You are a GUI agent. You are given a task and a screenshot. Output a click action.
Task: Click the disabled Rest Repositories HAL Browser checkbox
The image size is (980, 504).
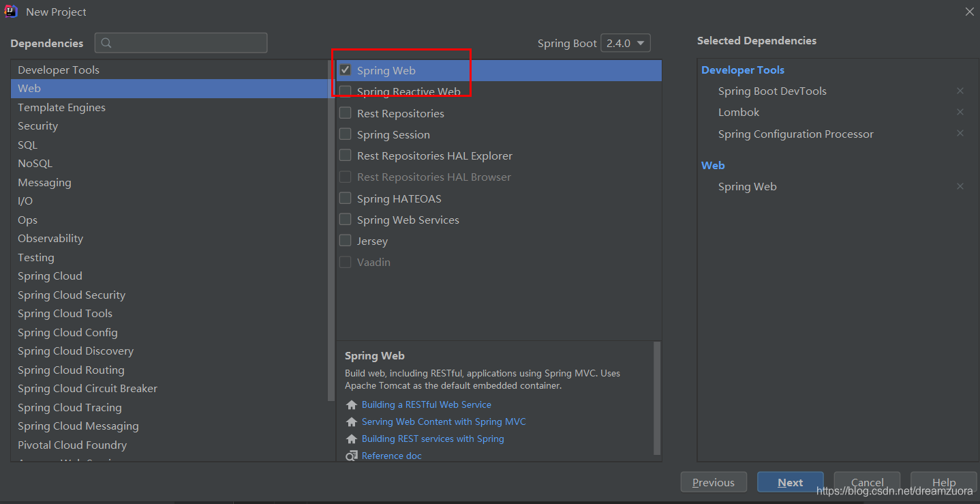[346, 177]
